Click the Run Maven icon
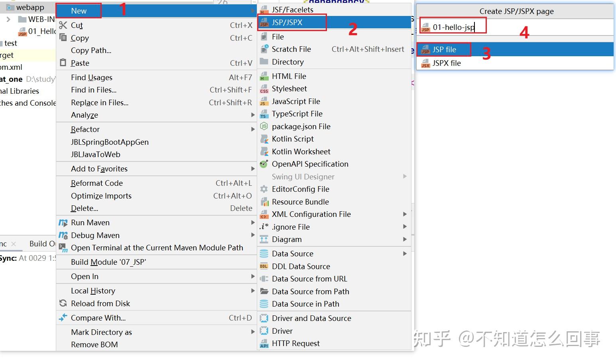Image resolution: width=616 pixels, height=364 pixels. 63,222
